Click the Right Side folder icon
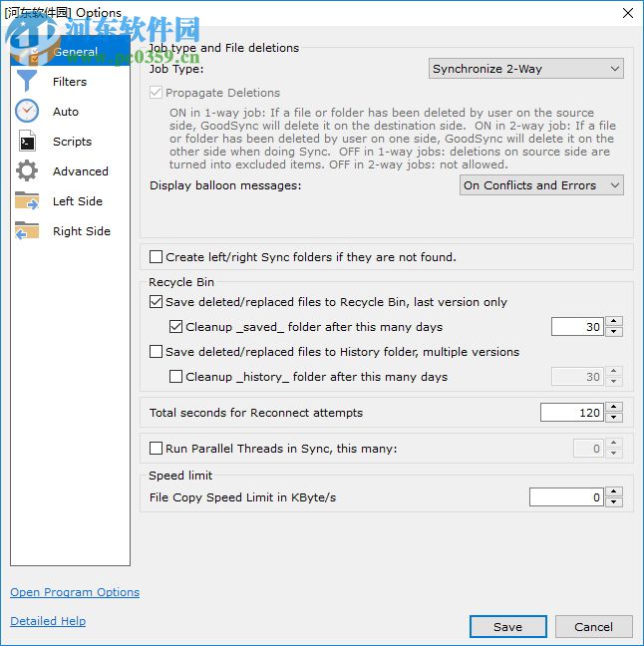Image resolution: width=644 pixels, height=646 pixels. (27, 230)
